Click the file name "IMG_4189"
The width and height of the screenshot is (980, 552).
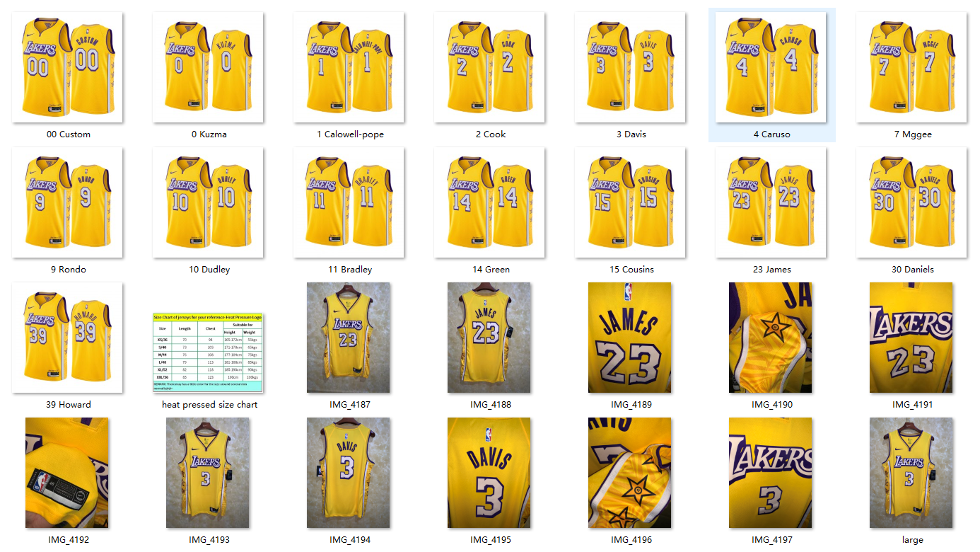tap(631, 405)
